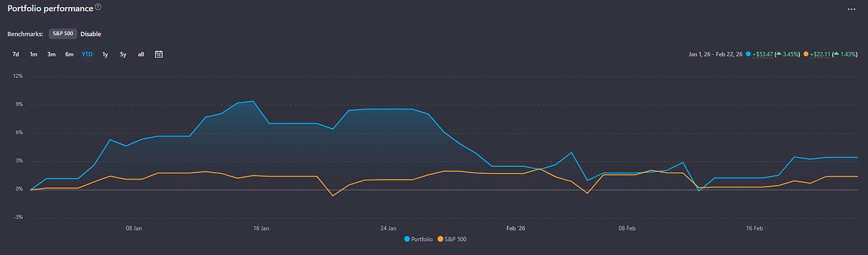This screenshot has width=868, height=255.
Task: Select the YTD time range
Action: [87, 54]
